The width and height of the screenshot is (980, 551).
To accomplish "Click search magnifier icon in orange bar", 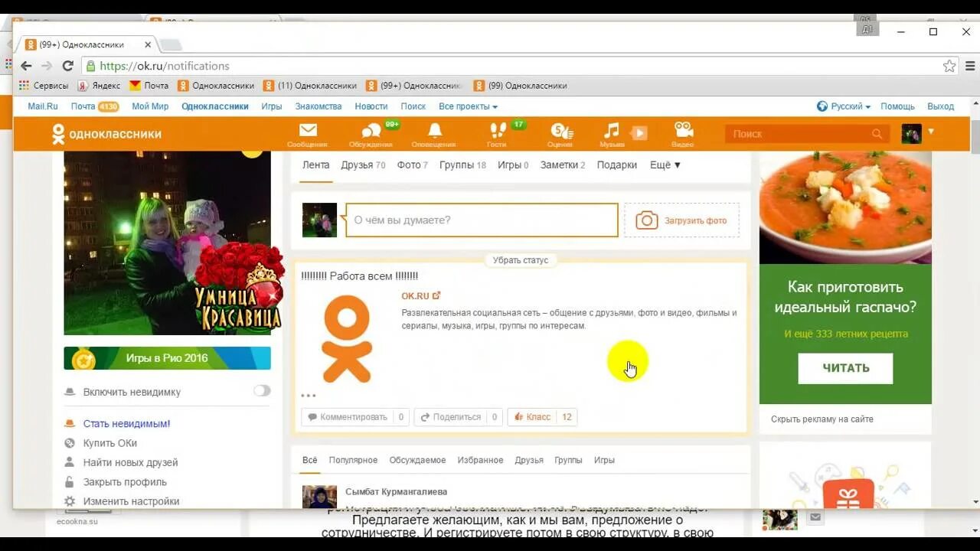I will [877, 134].
